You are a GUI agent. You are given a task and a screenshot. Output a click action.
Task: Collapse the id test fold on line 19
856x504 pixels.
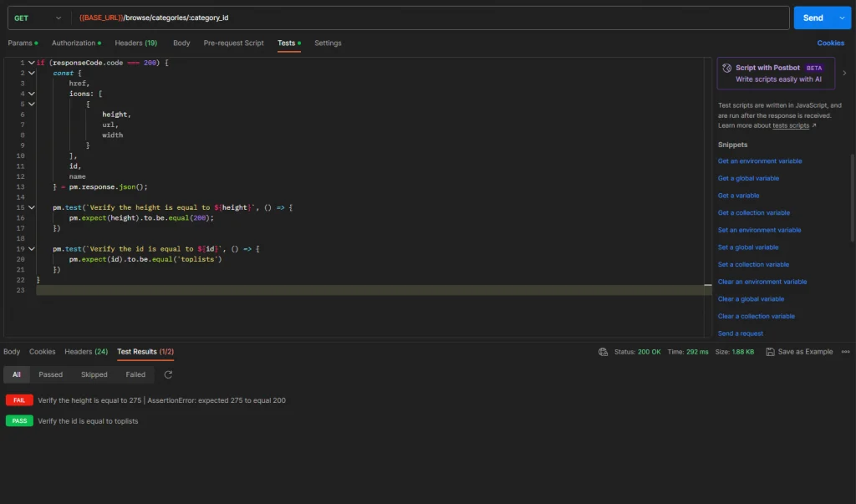coord(31,249)
